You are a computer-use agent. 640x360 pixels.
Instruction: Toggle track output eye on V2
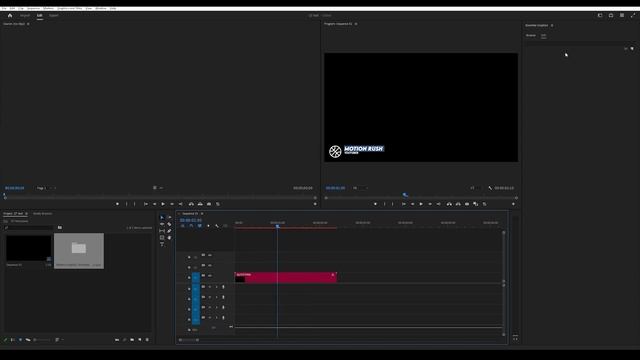tap(210, 265)
